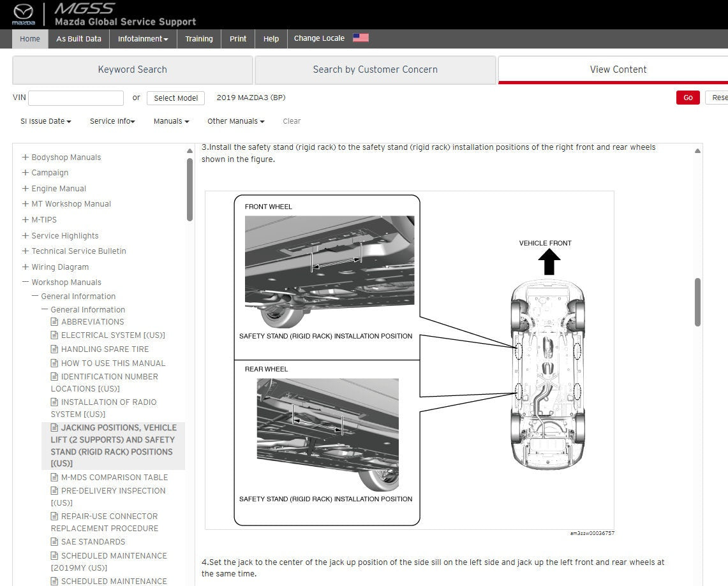Open HANDLING SPARE TIRE page
The image size is (728, 586).
click(x=105, y=349)
